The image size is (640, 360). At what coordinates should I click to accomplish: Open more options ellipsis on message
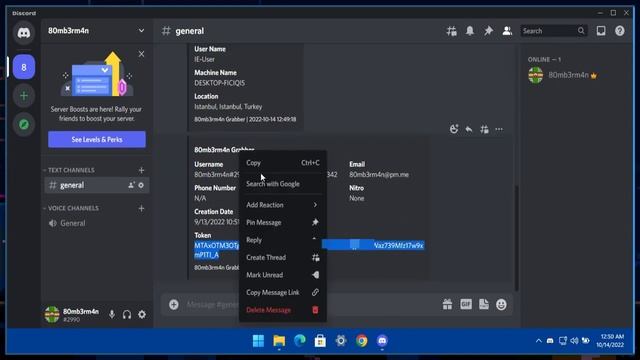(x=499, y=129)
